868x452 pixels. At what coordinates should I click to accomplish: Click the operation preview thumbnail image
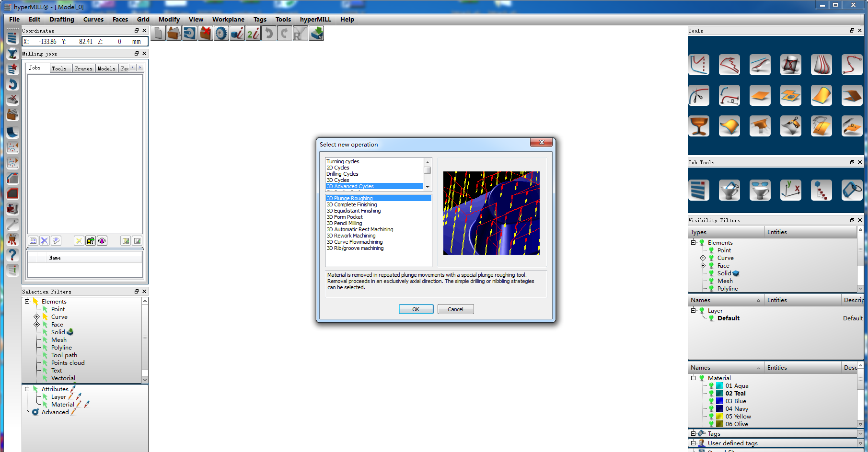(491, 213)
